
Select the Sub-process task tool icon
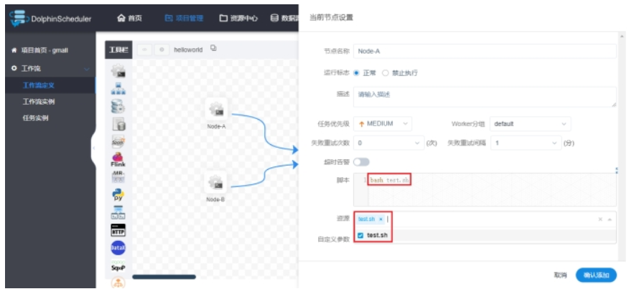pyautogui.click(x=118, y=89)
